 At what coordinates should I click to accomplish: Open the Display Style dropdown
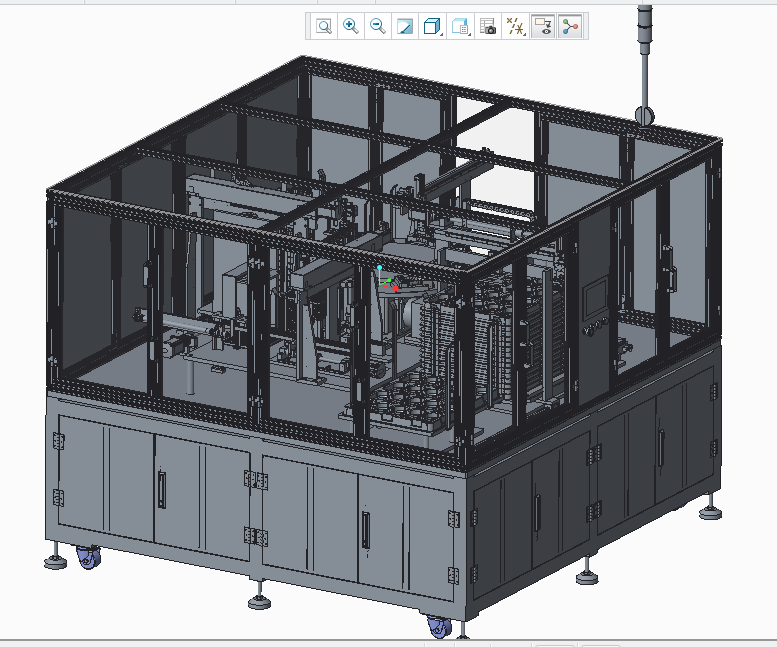(x=433, y=27)
